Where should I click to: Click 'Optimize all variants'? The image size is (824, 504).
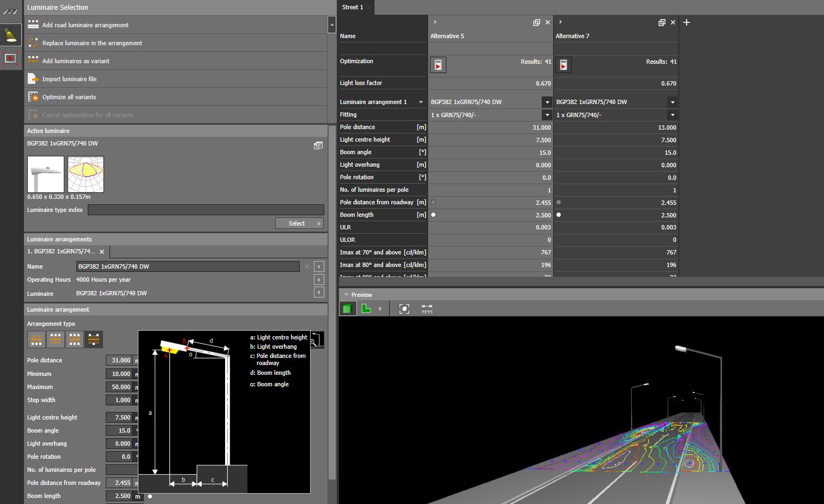69,97
